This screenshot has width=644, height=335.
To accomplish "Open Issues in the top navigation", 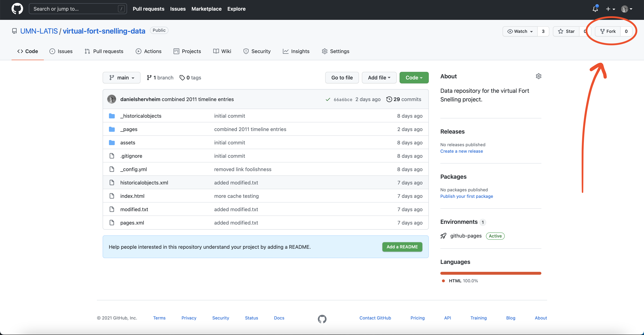I will tap(178, 9).
